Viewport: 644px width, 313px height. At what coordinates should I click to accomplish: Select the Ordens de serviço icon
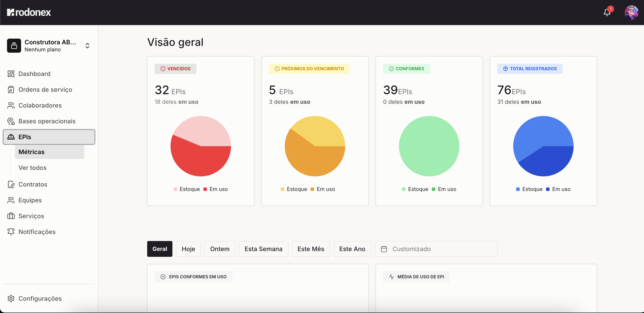coord(11,89)
